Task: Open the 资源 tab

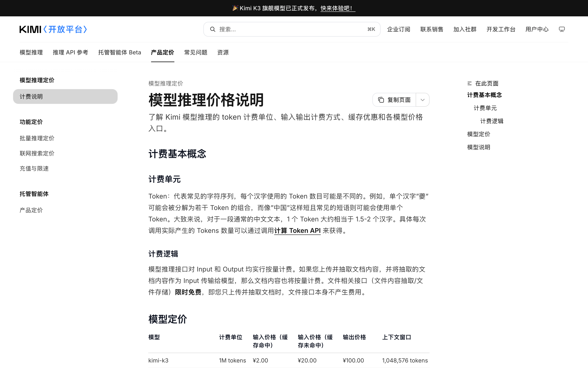Action: (223, 52)
